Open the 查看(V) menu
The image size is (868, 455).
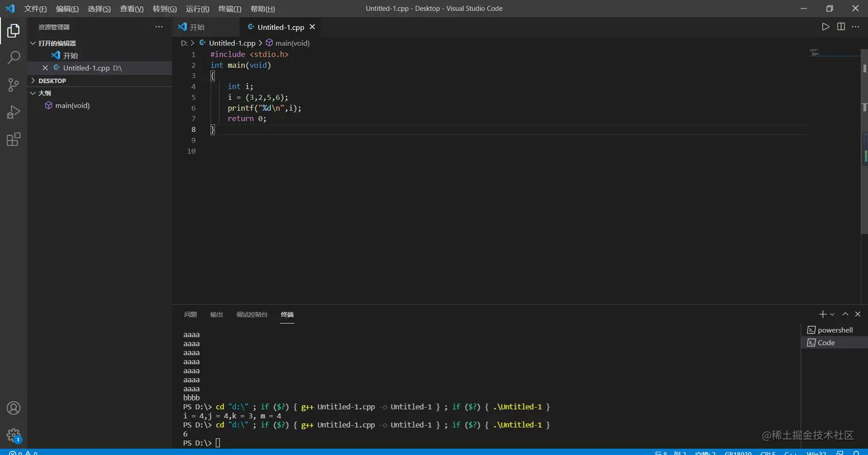pyautogui.click(x=132, y=9)
